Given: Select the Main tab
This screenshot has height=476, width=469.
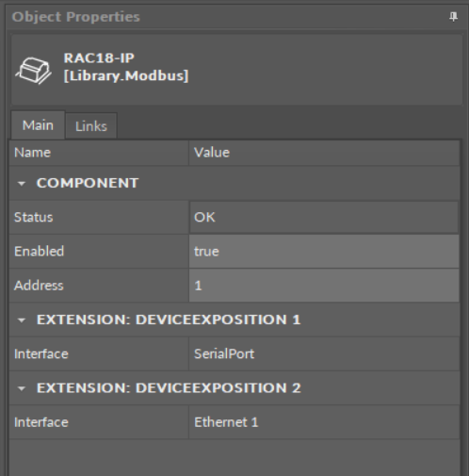Looking at the screenshot, I should 38,125.
